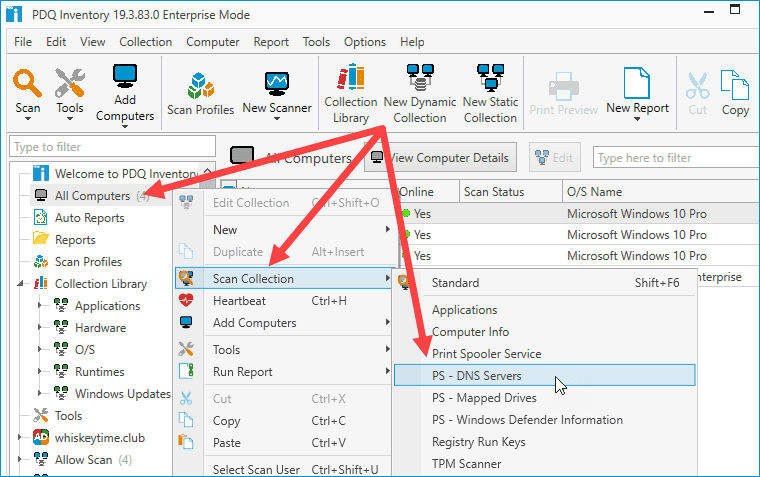
Task: Click the Run Report icon in context menu
Action: (x=186, y=371)
